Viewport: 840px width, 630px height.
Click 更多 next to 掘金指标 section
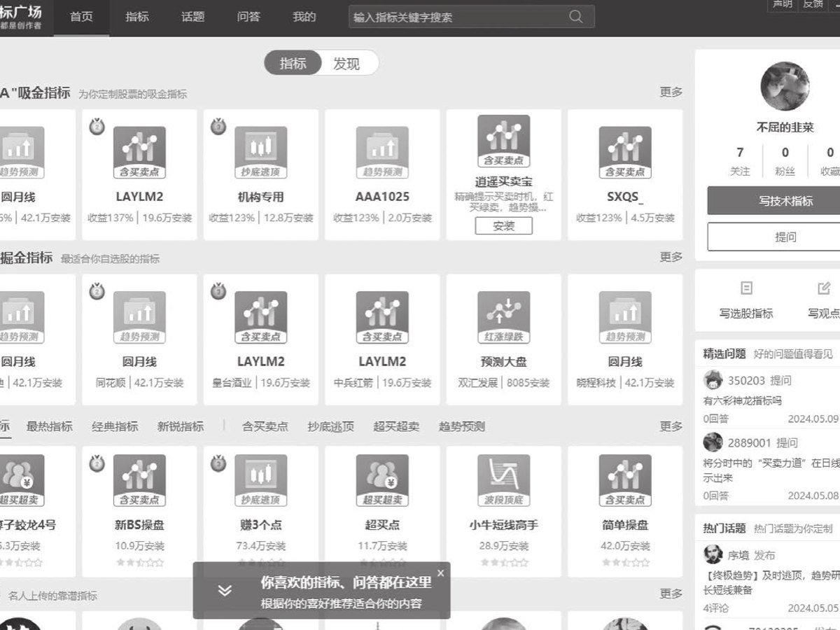(x=671, y=257)
